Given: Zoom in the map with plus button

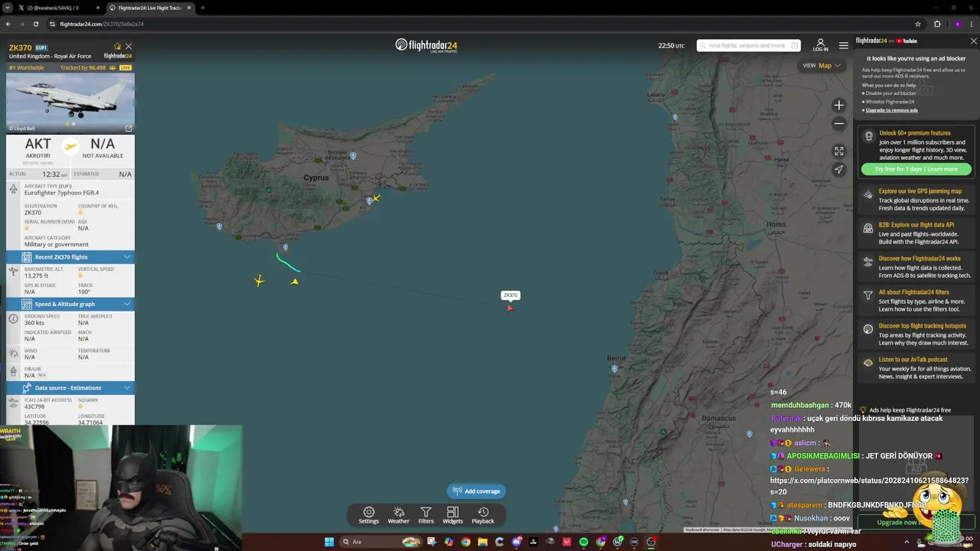Looking at the screenshot, I should 839,106.
